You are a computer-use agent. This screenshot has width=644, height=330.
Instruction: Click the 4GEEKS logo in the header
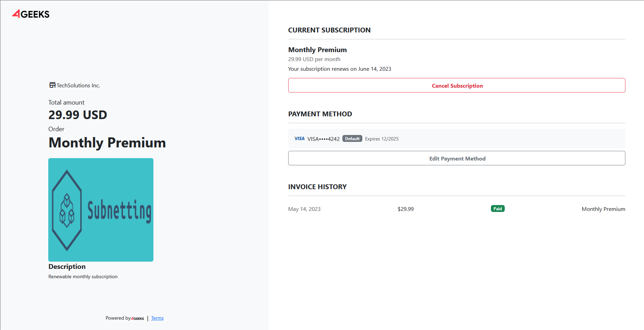(x=30, y=14)
